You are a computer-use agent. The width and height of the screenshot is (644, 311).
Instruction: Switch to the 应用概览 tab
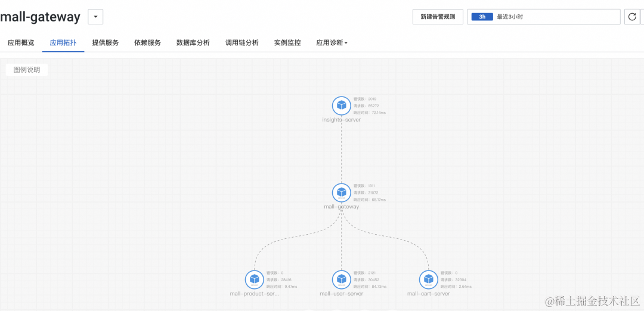tap(21, 43)
